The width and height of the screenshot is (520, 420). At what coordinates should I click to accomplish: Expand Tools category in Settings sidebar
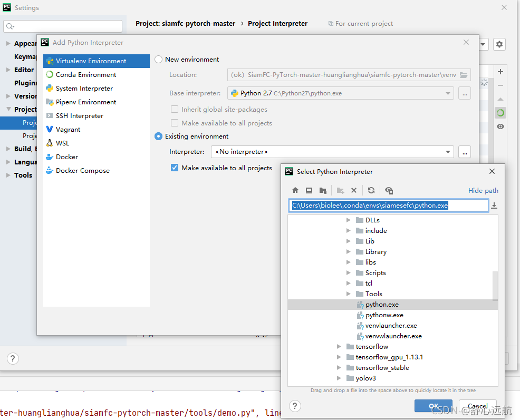[x=8, y=175]
